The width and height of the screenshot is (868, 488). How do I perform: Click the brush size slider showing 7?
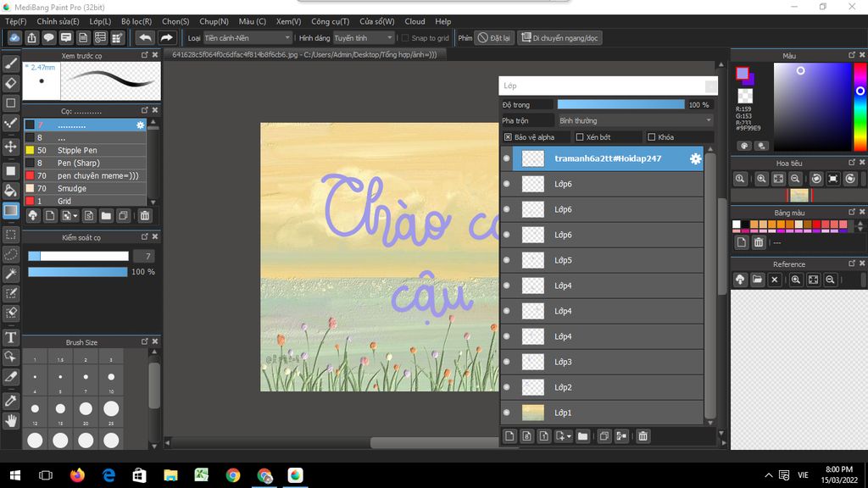coord(78,256)
